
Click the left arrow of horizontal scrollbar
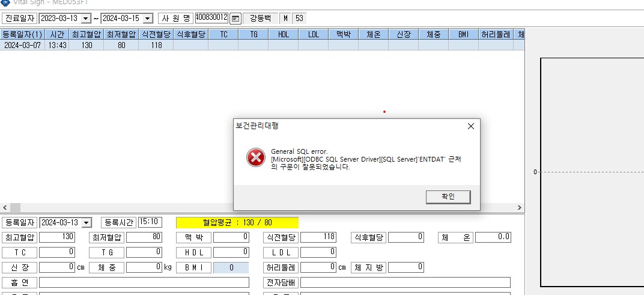[5, 207]
